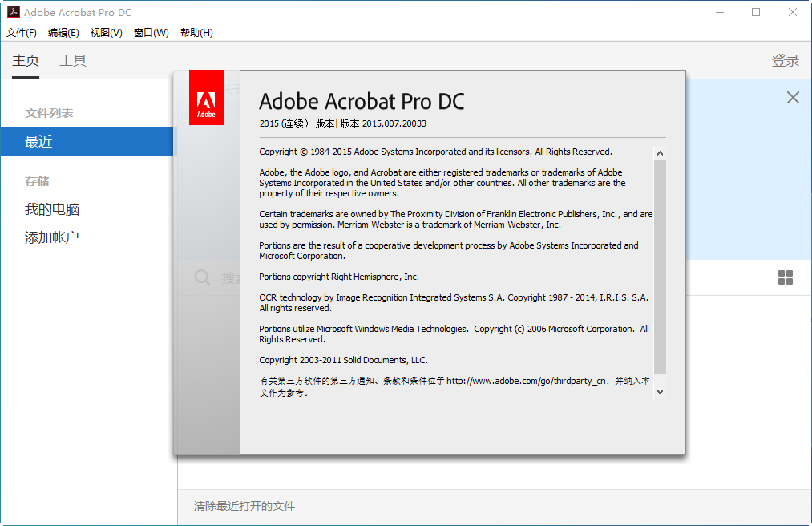Switch to grid thumbnail view icon
This screenshot has height=526, width=812.
pyautogui.click(x=785, y=277)
